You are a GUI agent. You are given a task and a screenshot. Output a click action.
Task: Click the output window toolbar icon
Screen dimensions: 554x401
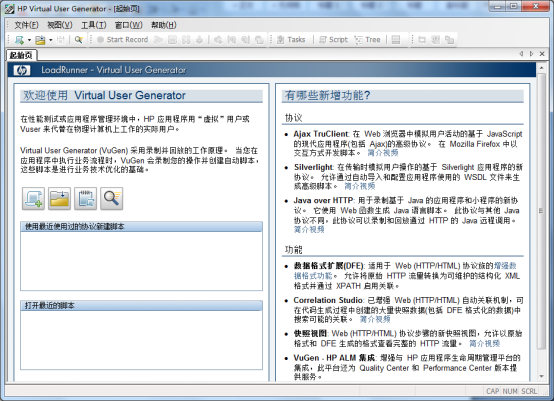396,40
